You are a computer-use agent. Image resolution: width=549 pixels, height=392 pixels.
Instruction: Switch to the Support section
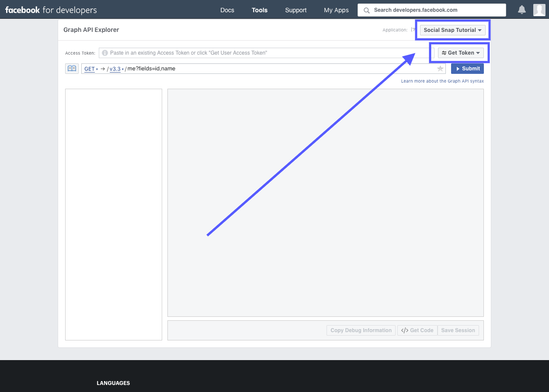pos(295,10)
